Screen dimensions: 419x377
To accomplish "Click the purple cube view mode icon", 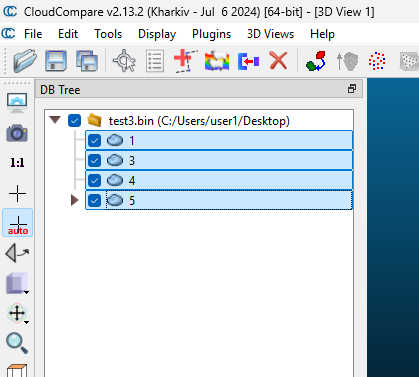I will (17, 283).
